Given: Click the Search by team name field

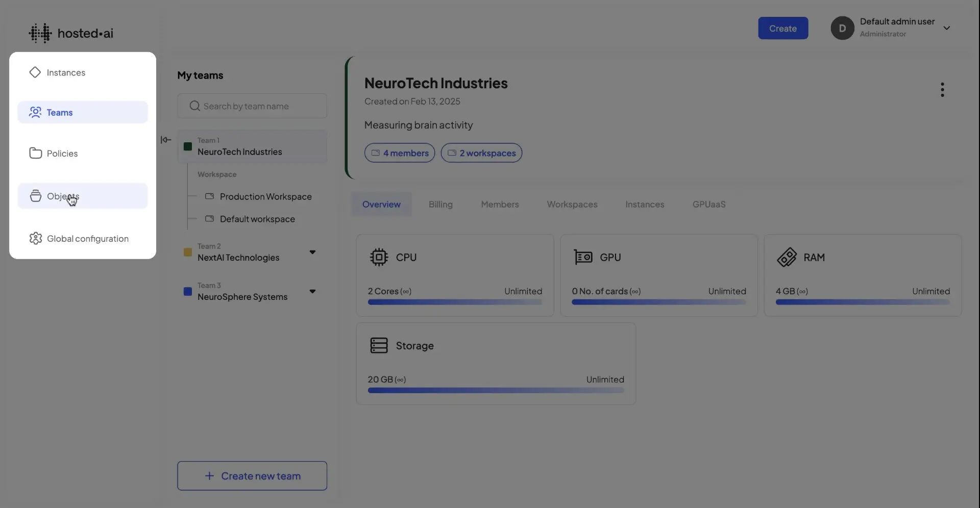Looking at the screenshot, I should (252, 106).
